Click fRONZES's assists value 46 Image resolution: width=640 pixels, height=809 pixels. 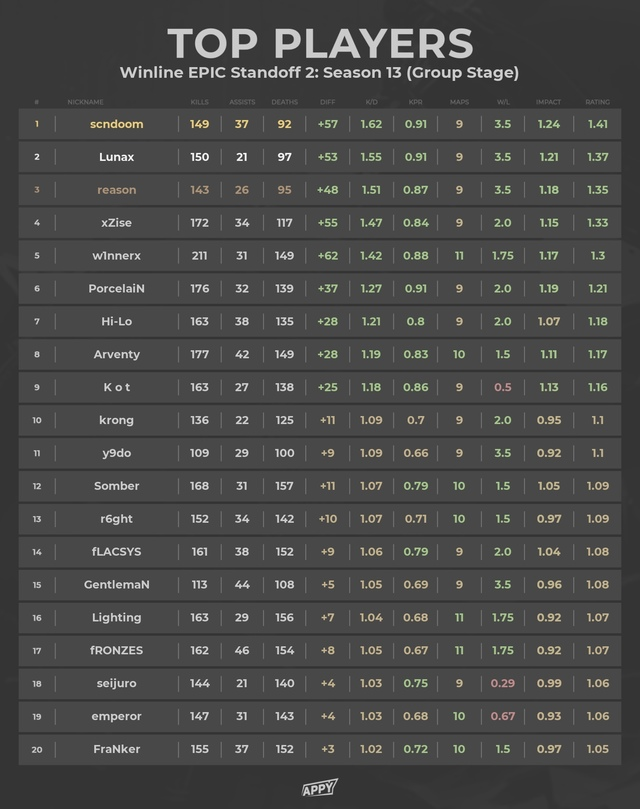[242, 651]
